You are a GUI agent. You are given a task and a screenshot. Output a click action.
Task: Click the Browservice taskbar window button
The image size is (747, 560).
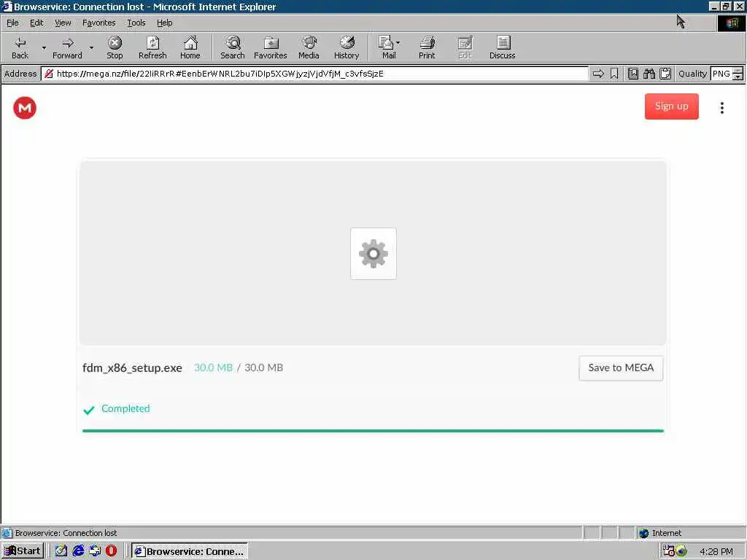190,551
